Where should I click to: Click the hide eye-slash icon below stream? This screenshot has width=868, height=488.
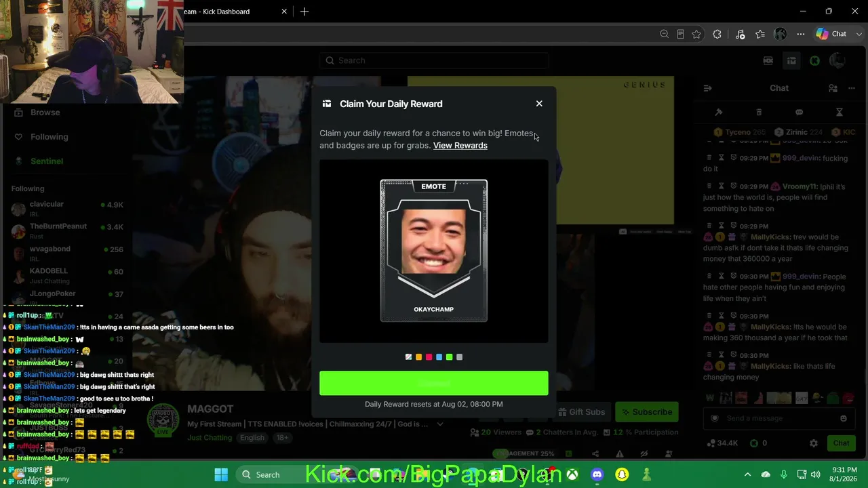click(x=644, y=454)
